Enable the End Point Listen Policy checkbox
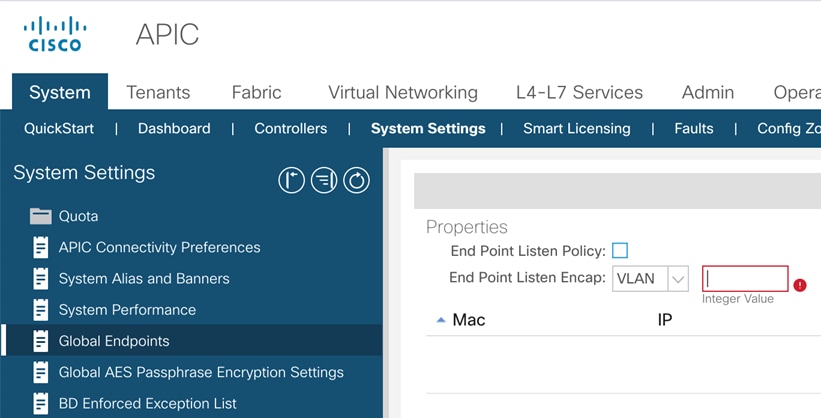Screen dimensions: 821x418 click(x=620, y=250)
